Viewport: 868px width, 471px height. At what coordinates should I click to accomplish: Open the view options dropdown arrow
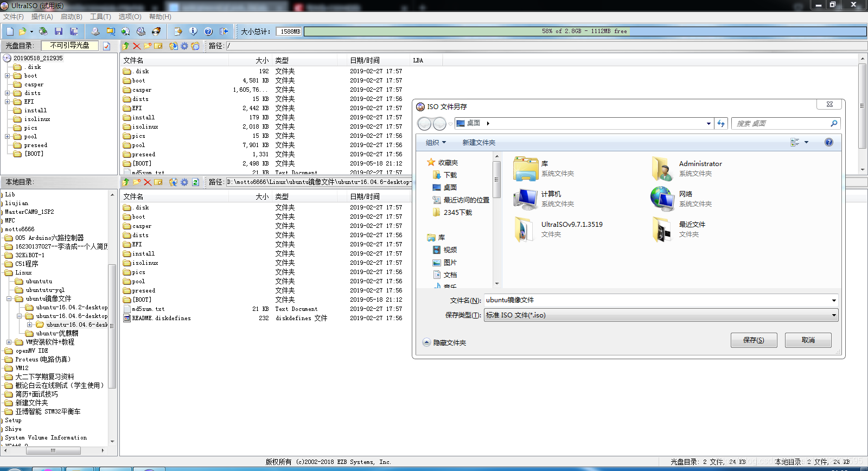(806, 142)
